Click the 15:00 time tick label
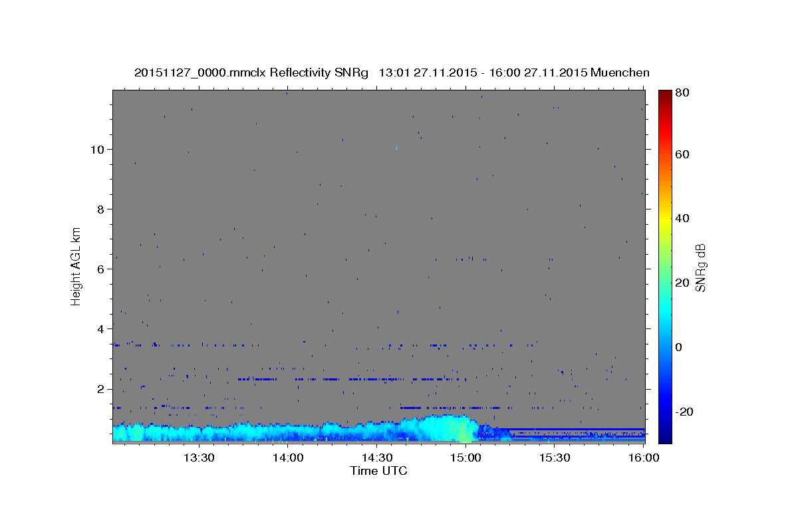 point(465,458)
